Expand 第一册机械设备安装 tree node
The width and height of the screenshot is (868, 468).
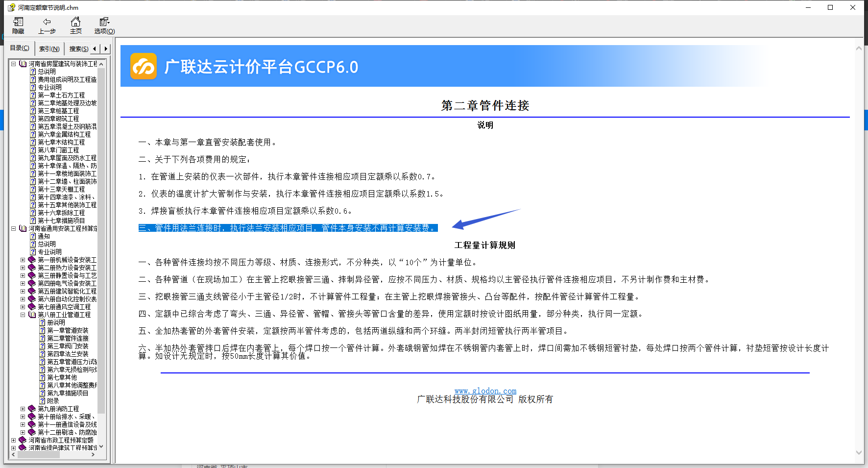pyautogui.click(x=23, y=260)
